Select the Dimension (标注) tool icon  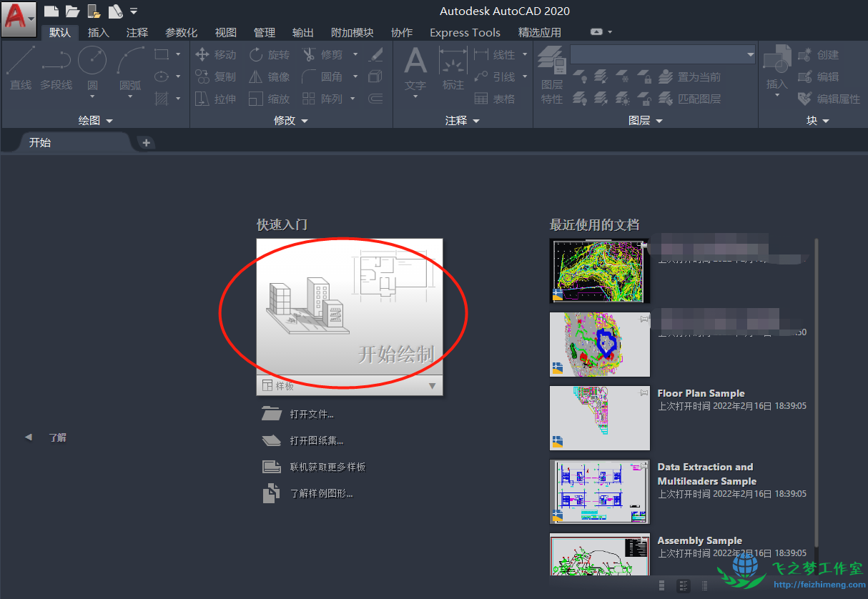coord(453,61)
